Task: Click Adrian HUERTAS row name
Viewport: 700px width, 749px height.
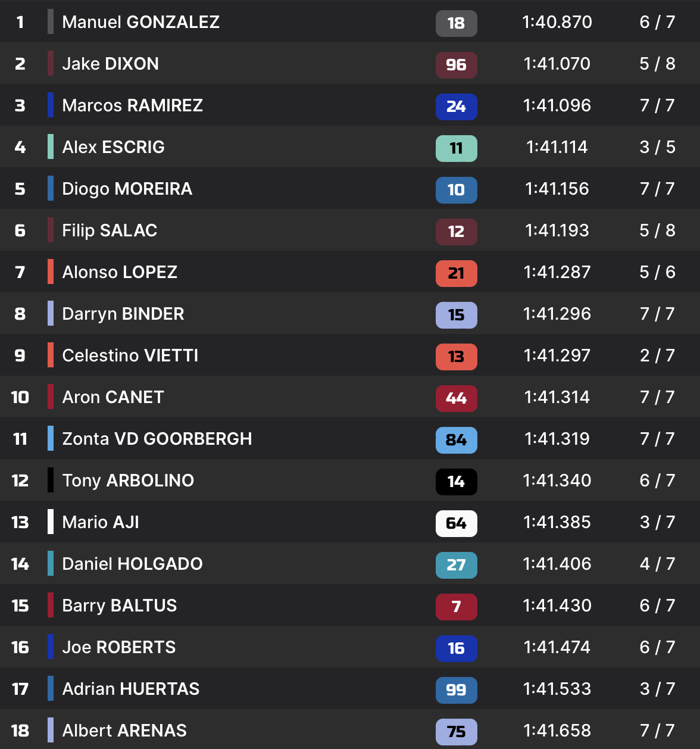Action: coord(130,689)
